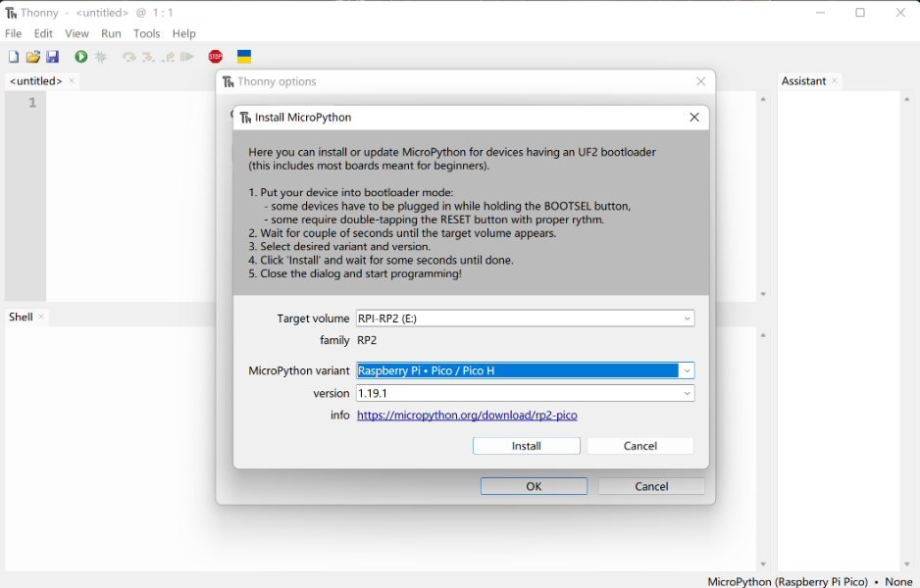
Task: Open the Help menu
Action: 183,33
